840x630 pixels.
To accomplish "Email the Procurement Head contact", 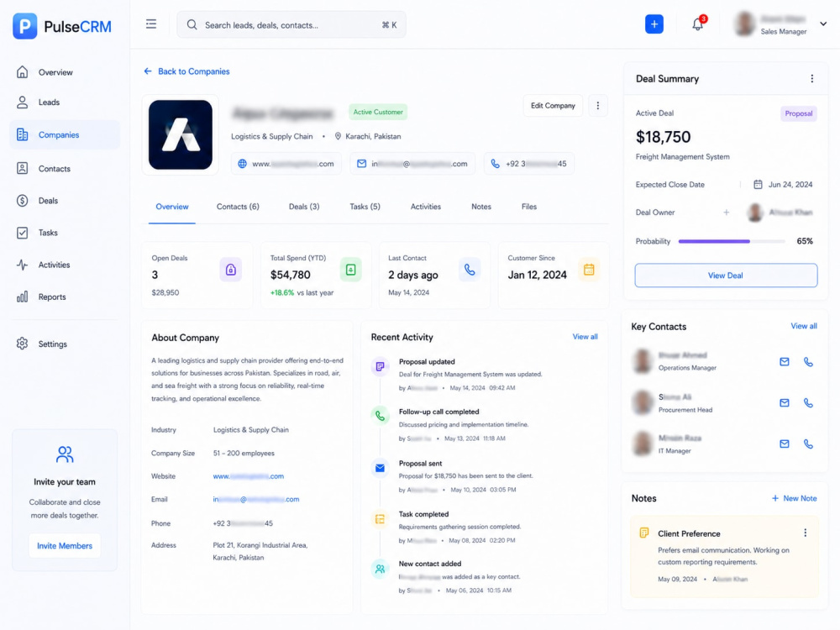I will point(784,403).
